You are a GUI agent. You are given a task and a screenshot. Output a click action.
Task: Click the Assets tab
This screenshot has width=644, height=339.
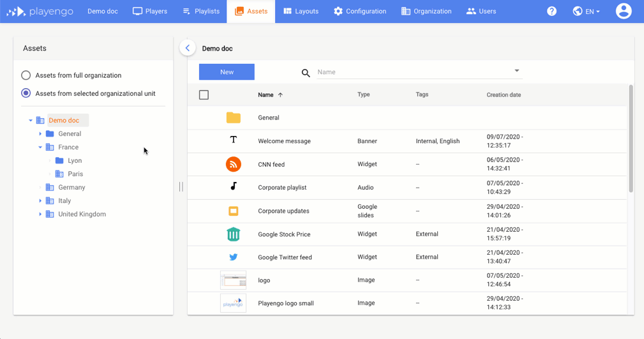click(251, 11)
